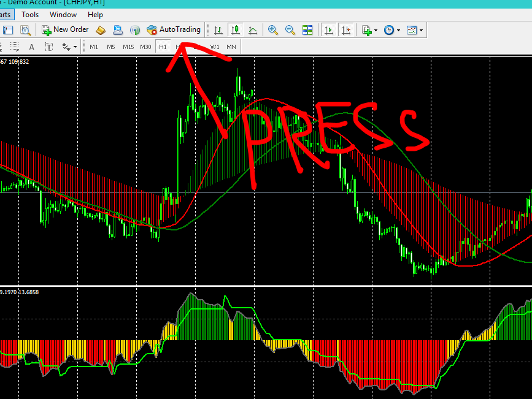Switch to candlestick chart mode
Image resolution: width=532 pixels, height=399 pixels.
click(x=236, y=30)
